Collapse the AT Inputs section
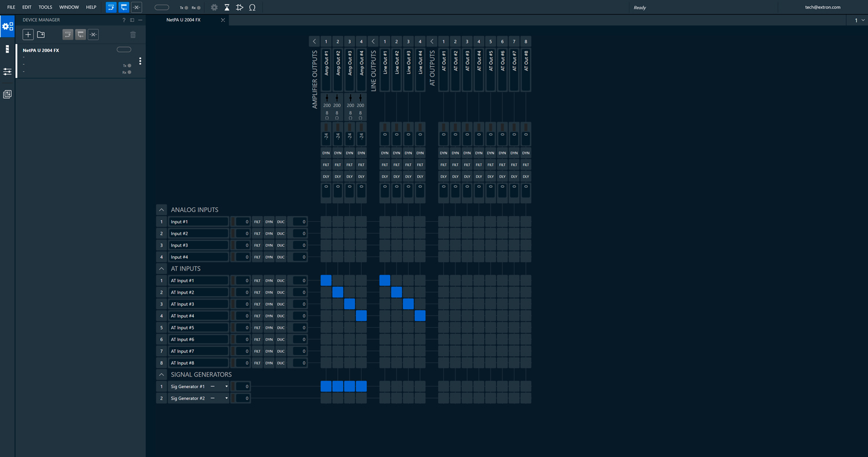The height and width of the screenshot is (457, 868). click(161, 269)
